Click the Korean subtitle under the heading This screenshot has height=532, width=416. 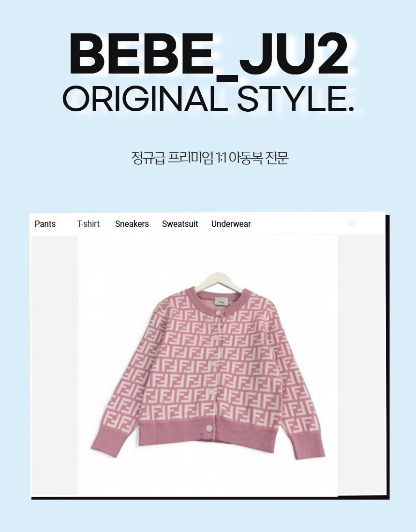point(210,158)
